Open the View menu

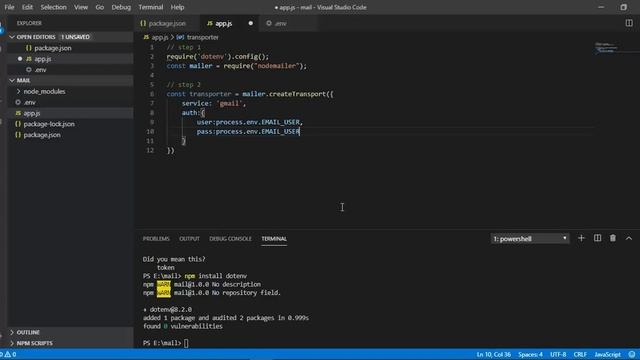[x=81, y=7]
